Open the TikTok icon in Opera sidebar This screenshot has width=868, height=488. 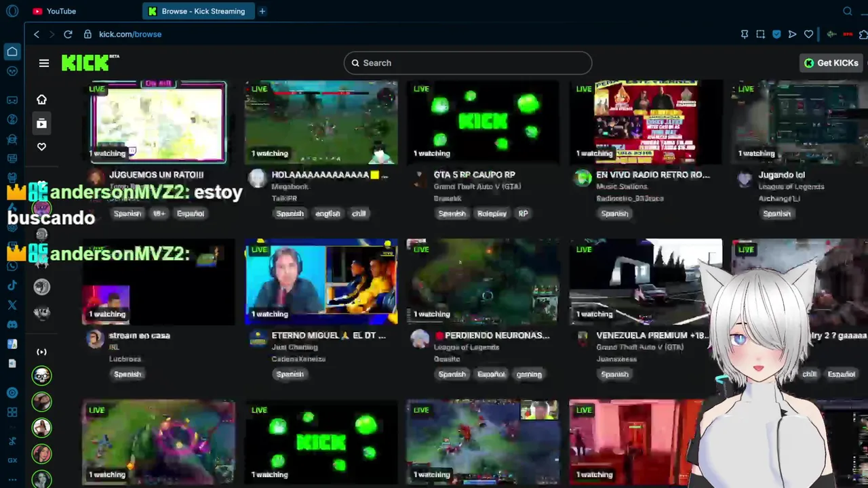[x=12, y=285]
